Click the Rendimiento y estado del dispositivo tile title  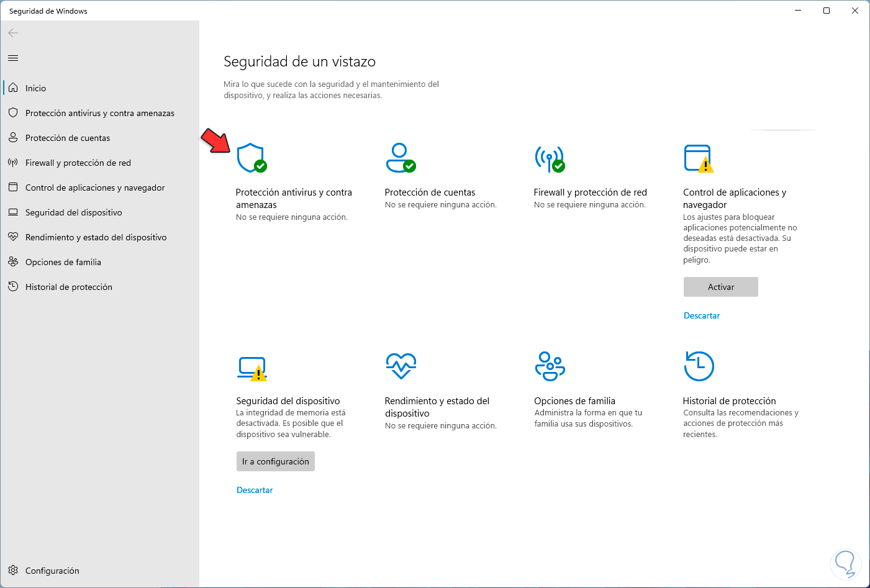pos(437,407)
